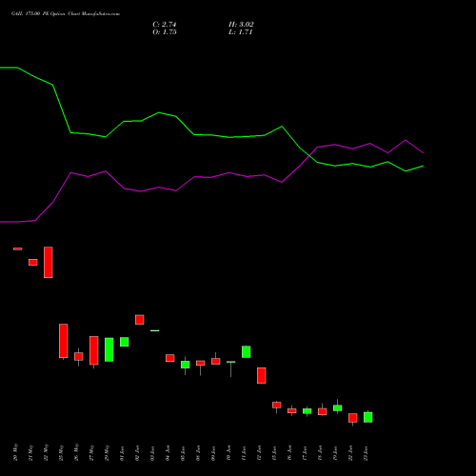Click the red candle for 02 Jun
This screenshot has width=476, height=476.
(x=140, y=320)
